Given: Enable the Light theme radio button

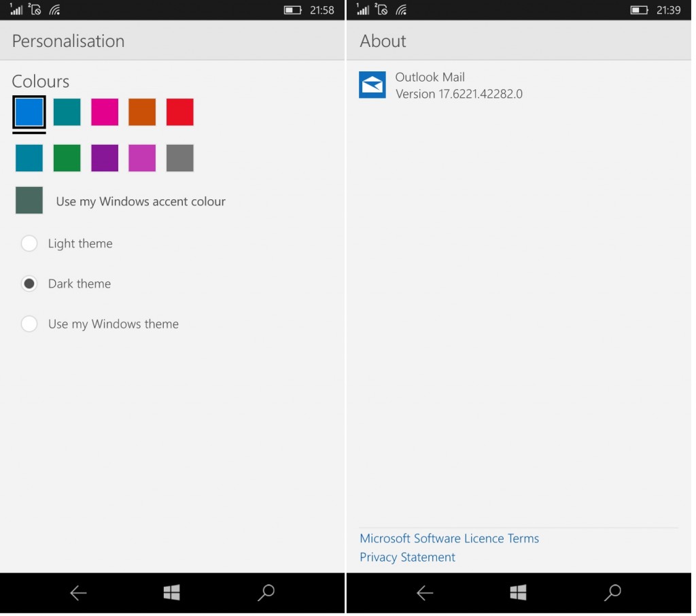Looking at the screenshot, I should [29, 244].
